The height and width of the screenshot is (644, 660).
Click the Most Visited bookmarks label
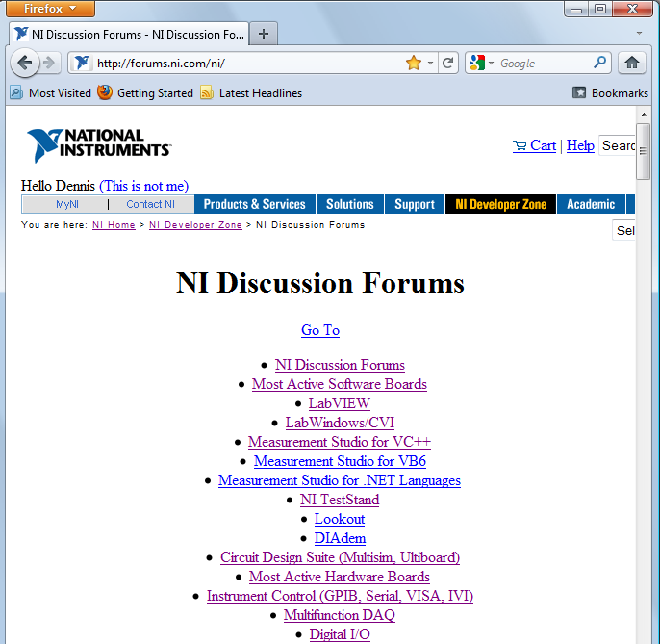coord(60,93)
